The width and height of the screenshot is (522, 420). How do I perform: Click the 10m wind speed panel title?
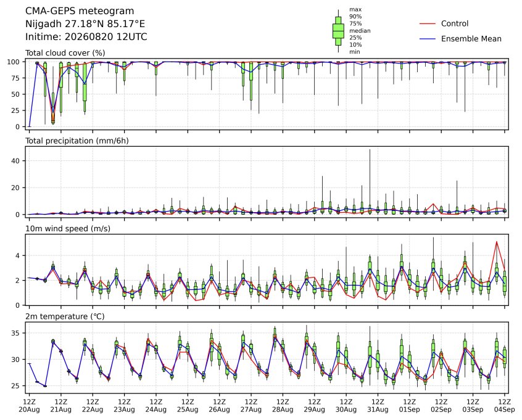[68, 229]
